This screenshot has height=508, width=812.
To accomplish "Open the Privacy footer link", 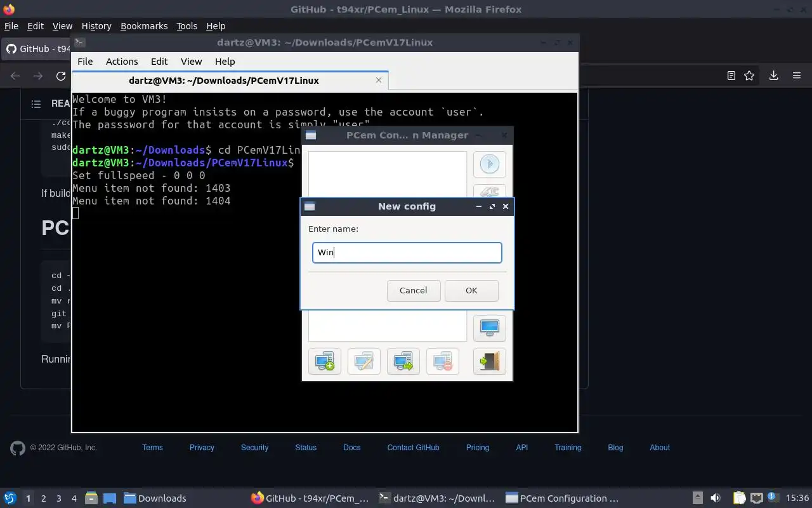I will tap(202, 448).
